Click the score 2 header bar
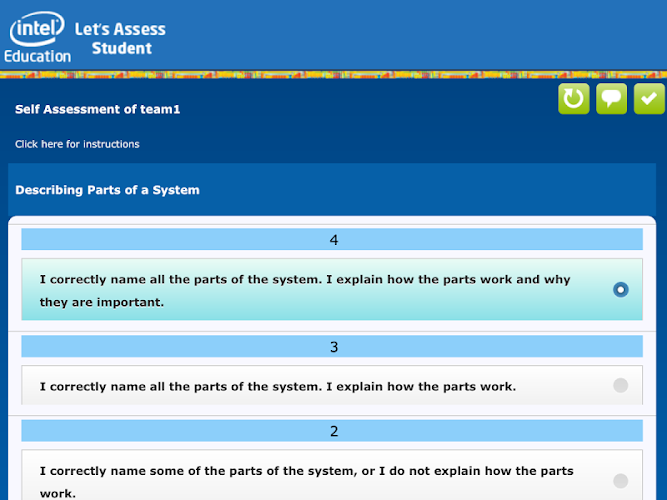Image resolution: width=667 pixels, height=500 pixels. 332,431
